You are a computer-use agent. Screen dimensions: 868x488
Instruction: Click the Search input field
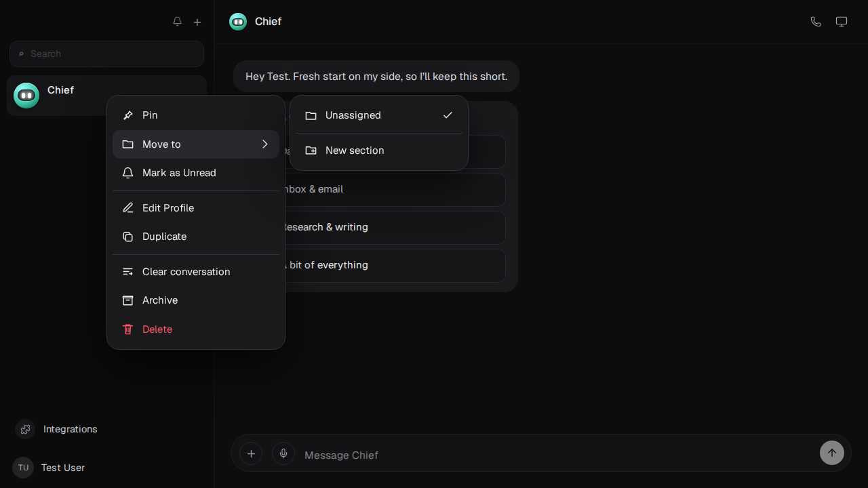[106, 54]
